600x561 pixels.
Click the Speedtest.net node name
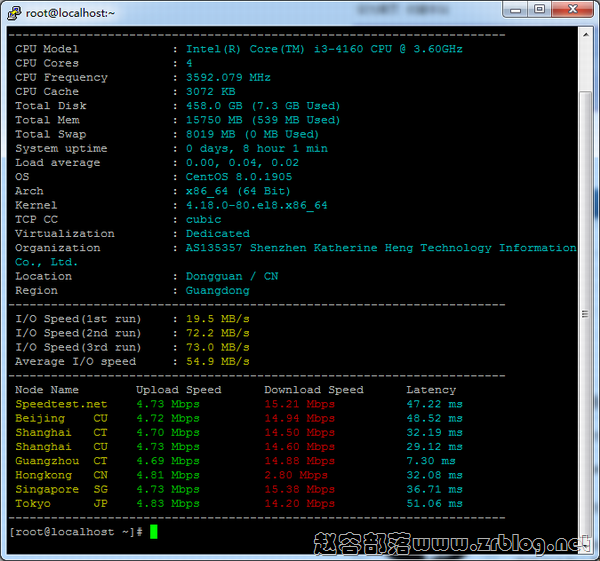61,404
